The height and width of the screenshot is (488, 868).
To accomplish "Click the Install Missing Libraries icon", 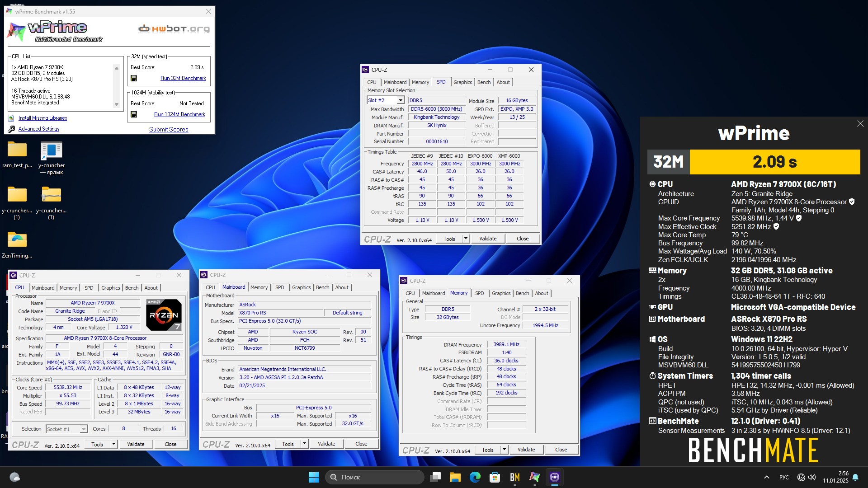I will 11,118.
